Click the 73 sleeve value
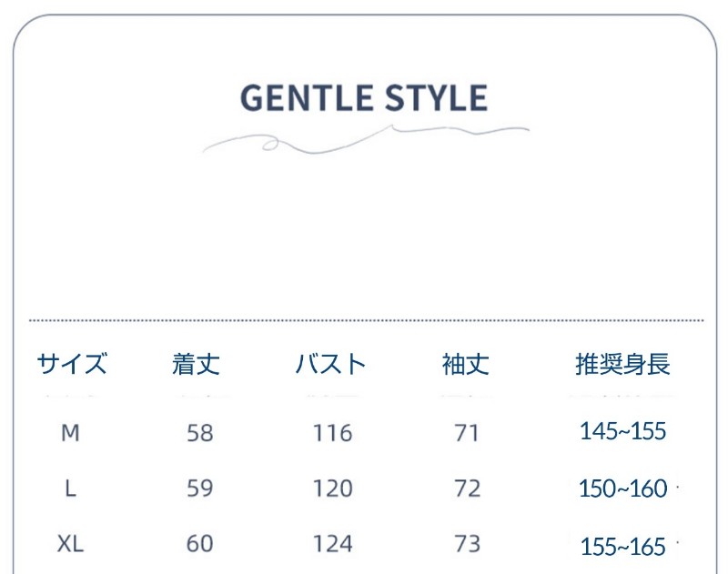 tap(467, 543)
